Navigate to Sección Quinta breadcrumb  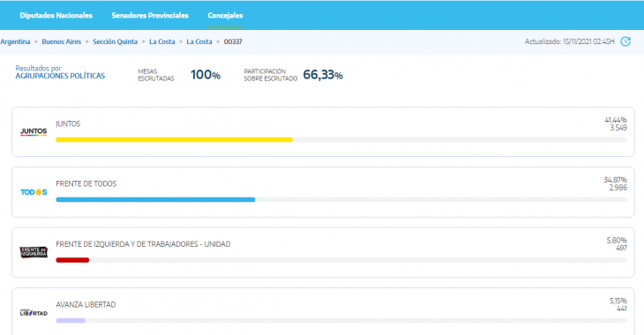click(115, 42)
